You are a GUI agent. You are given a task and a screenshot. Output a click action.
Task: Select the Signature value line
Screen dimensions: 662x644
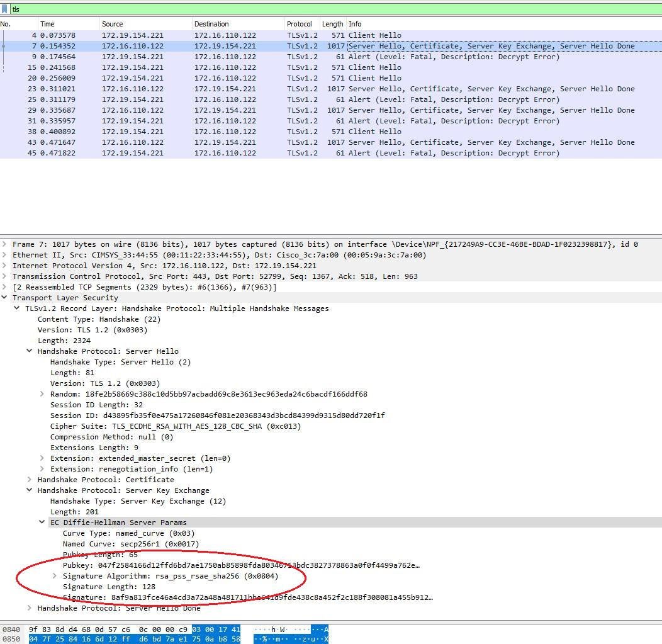point(248,597)
